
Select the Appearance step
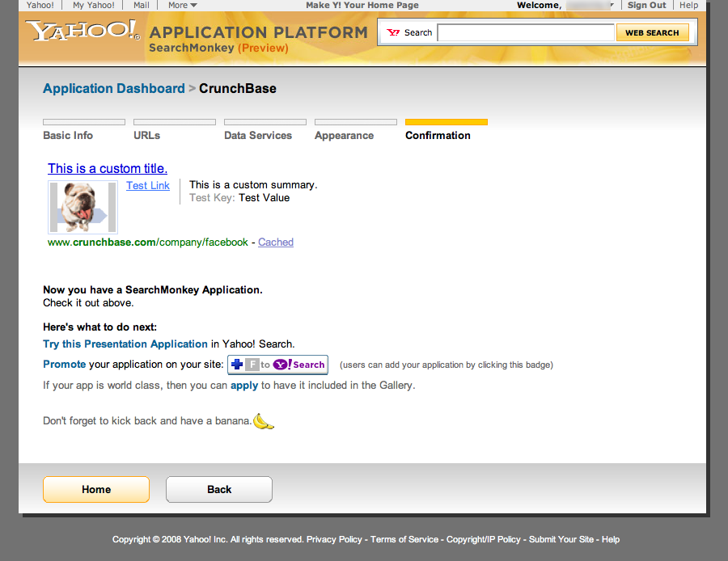point(344,135)
